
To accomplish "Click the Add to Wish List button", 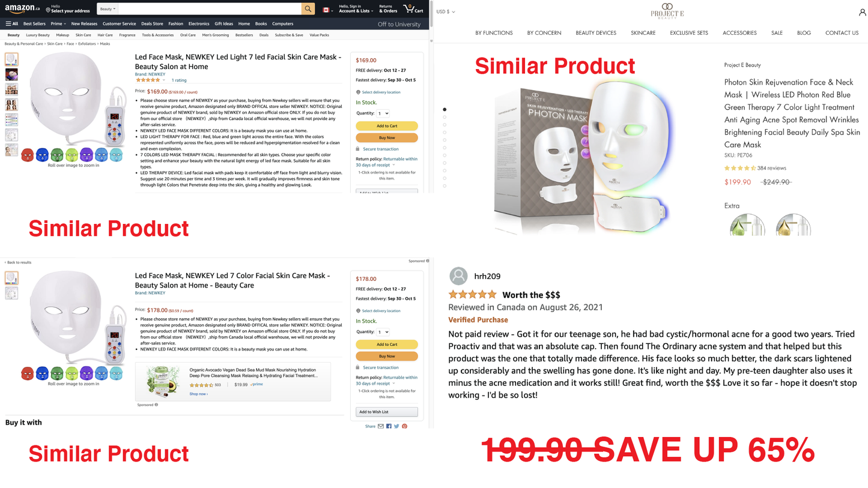I will (387, 412).
